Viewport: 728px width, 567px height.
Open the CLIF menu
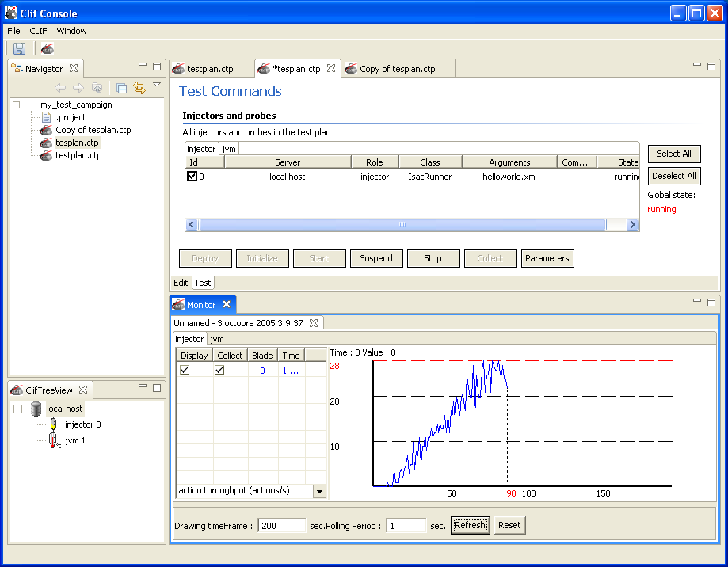click(x=39, y=31)
